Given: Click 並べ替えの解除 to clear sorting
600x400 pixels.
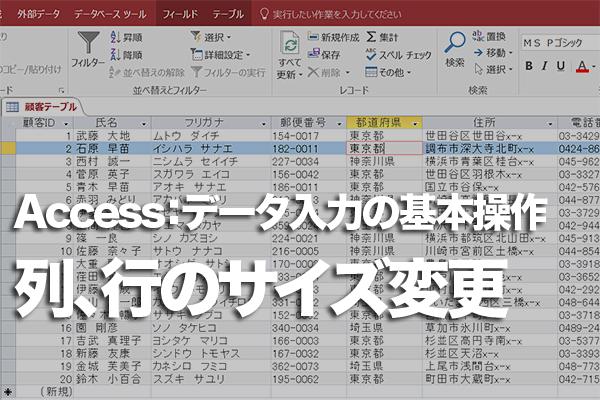Looking at the screenshot, I should [147, 72].
